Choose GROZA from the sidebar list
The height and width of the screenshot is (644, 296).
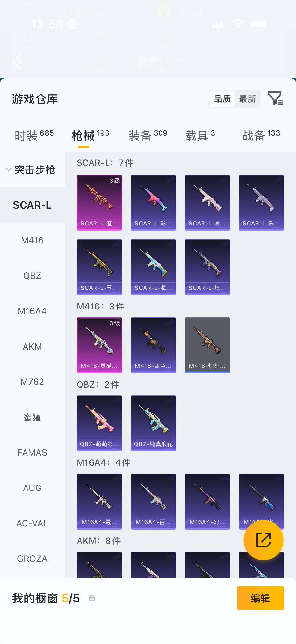pos(32,559)
